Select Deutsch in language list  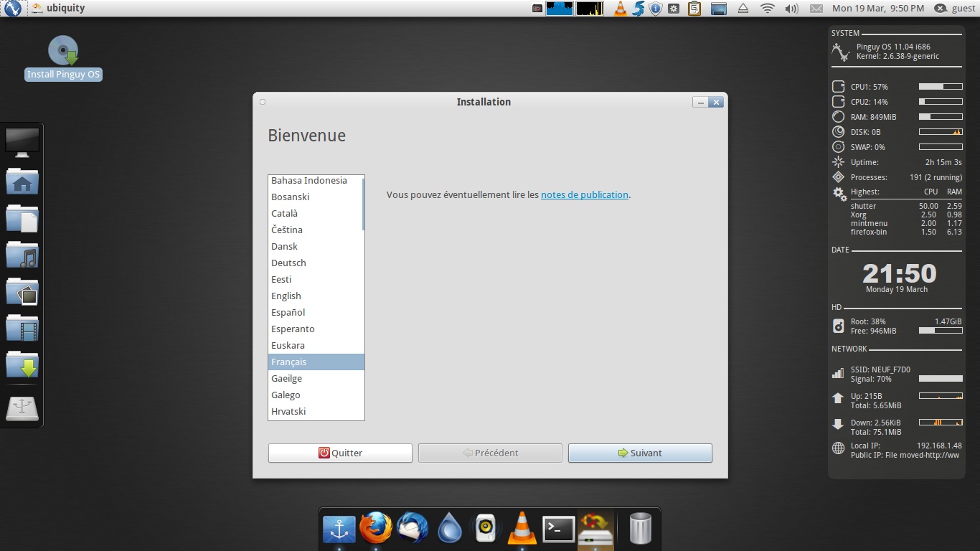point(316,263)
